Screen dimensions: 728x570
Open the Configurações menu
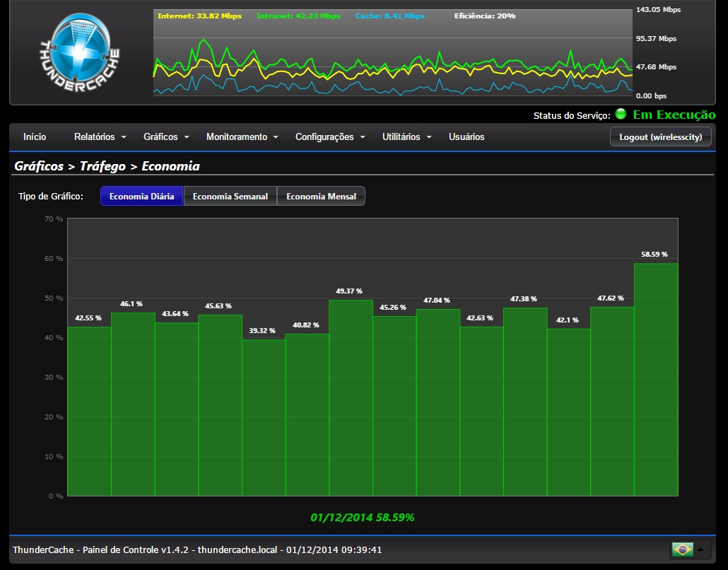[x=329, y=137]
